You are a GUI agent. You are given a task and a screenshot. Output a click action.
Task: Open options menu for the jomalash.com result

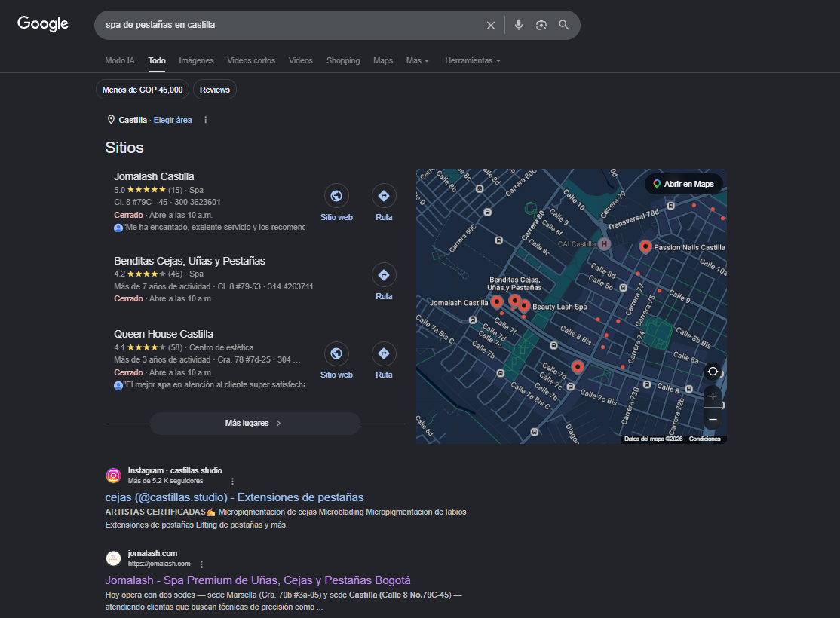click(201, 564)
